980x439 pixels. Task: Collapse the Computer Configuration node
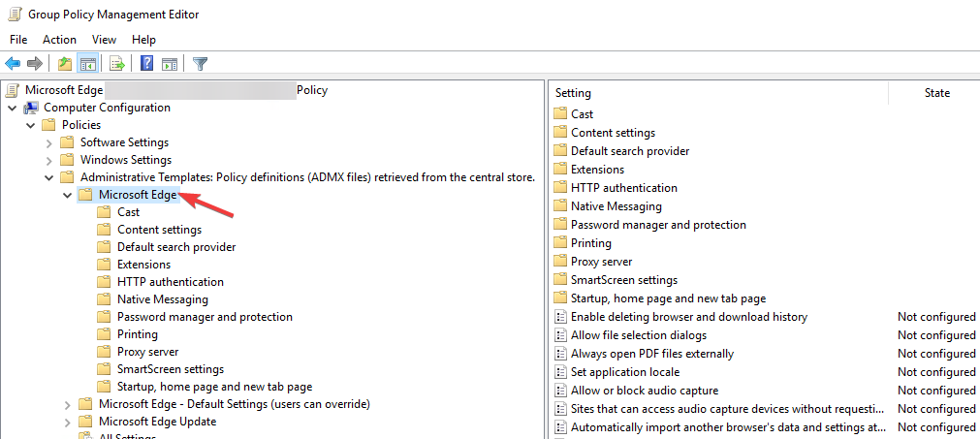pyautogui.click(x=12, y=108)
